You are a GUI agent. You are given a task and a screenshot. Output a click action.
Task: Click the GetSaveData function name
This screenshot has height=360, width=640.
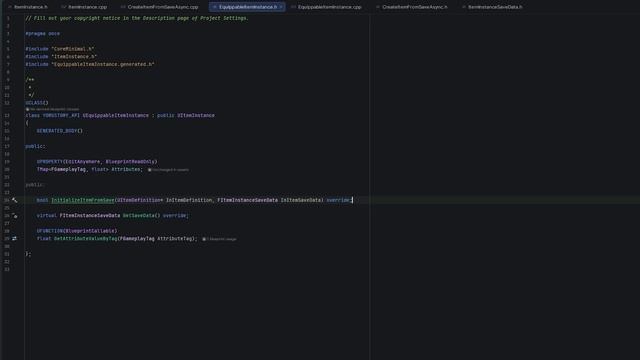pyautogui.click(x=139, y=216)
